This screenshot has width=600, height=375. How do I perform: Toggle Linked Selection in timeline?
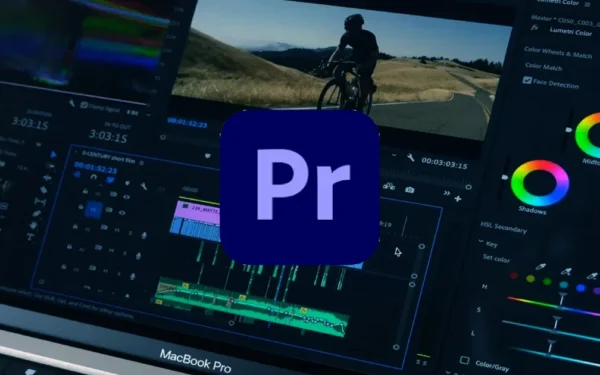point(110,179)
